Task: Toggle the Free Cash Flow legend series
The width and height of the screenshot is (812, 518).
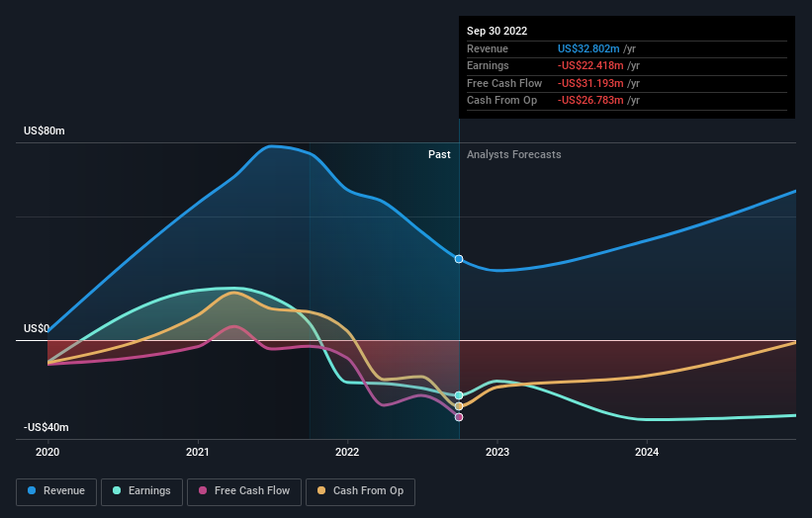Action: [x=244, y=491]
